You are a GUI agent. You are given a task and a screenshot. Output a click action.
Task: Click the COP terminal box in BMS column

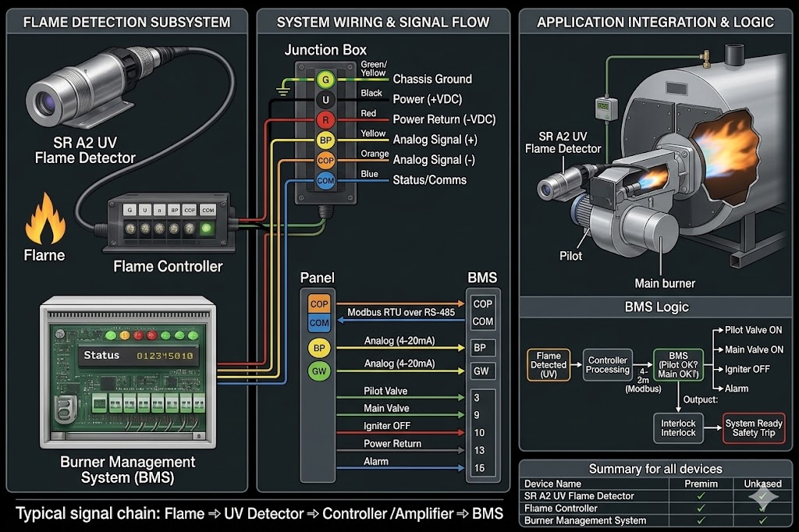pos(482,303)
